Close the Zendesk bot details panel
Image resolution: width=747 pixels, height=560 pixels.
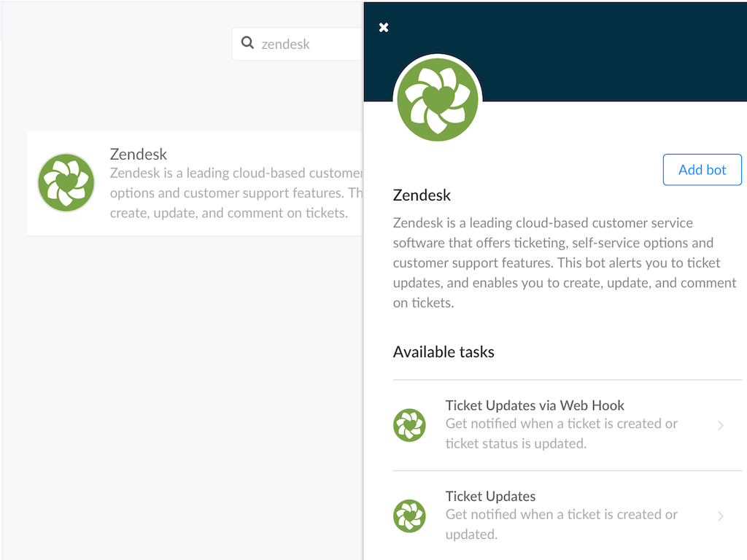pyautogui.click(x=384, y=28)
